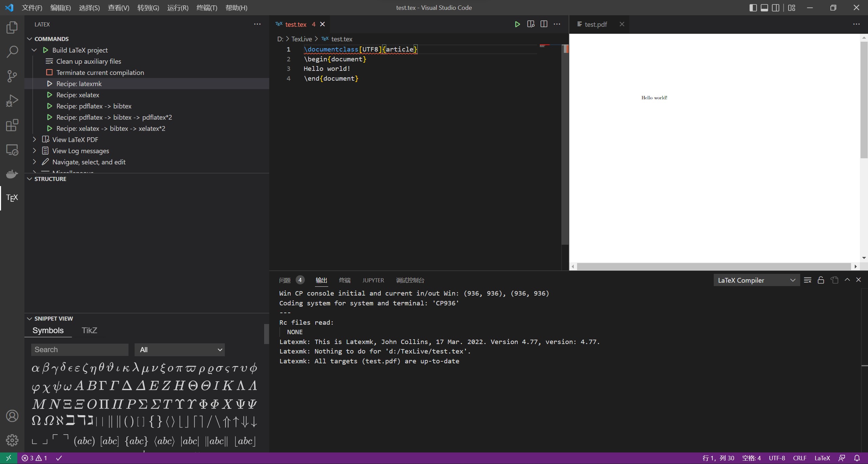The image size is (868, 464).
Task: Select the TeX view in activity bar
Action: (12, 198)
